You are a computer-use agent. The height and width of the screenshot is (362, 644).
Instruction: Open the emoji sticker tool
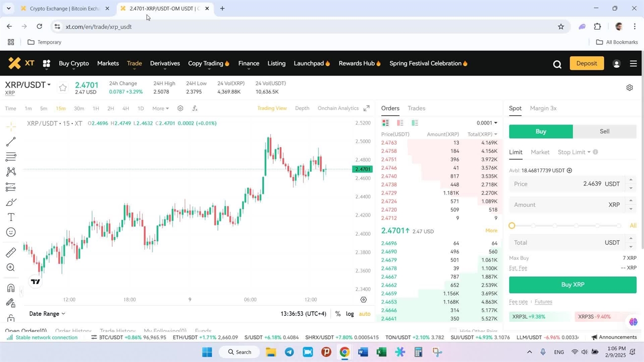click(x=11, y=232)
